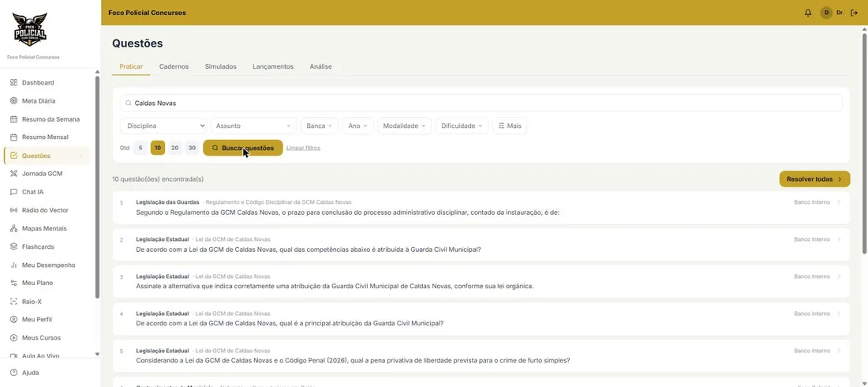Click the Meu Desempenho chart icon
This screenshot has width=868, height=387.
pyautogui.click(x=14, y=265)
